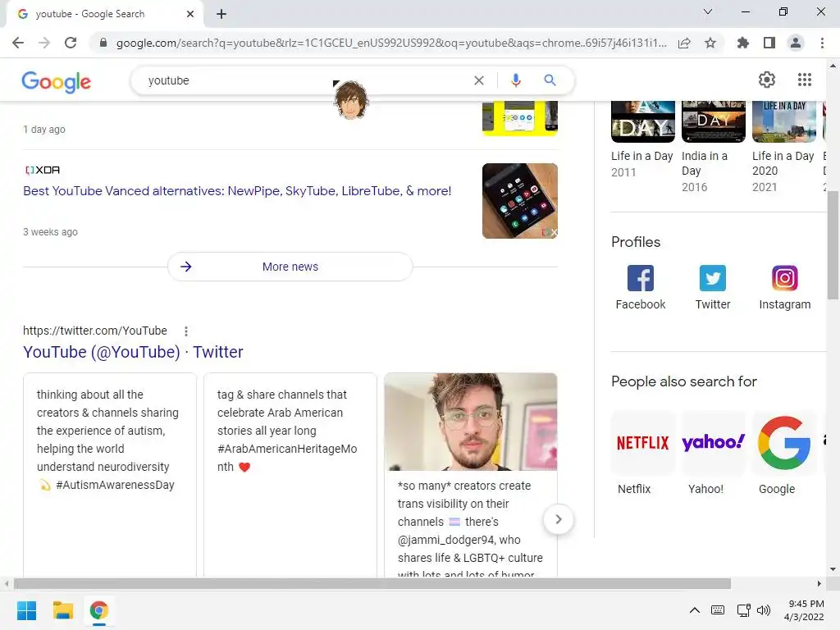
Task: Select Chrome in the taskbar
Action: click(x=98, y=610)
